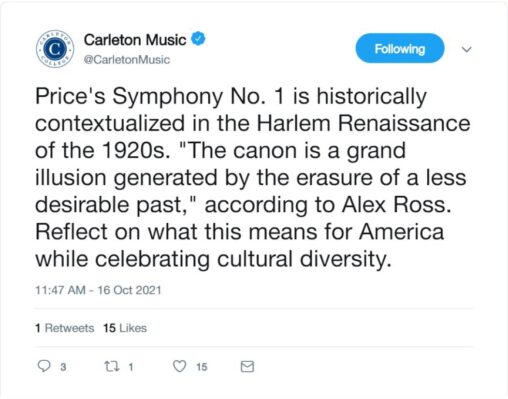Send tweet via the envelope message icon

(x=247, y=367)
